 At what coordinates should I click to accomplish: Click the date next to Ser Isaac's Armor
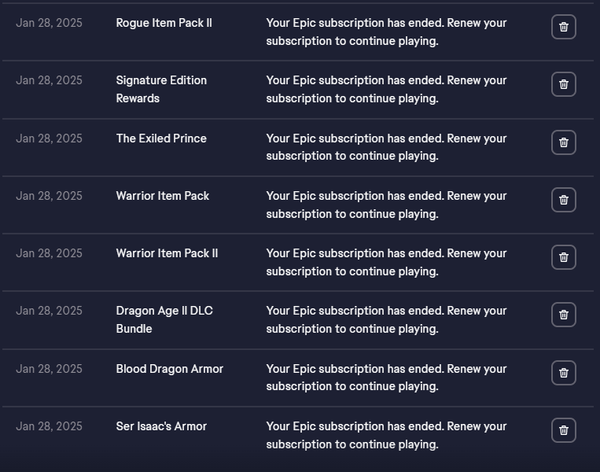pyautogui.click(x=49, y=426)
